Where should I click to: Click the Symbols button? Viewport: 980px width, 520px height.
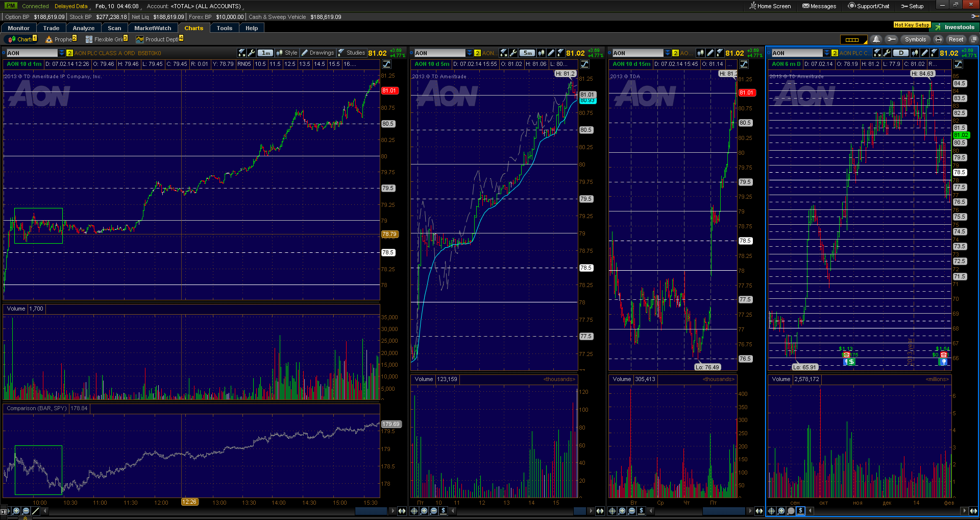point(915,39)
